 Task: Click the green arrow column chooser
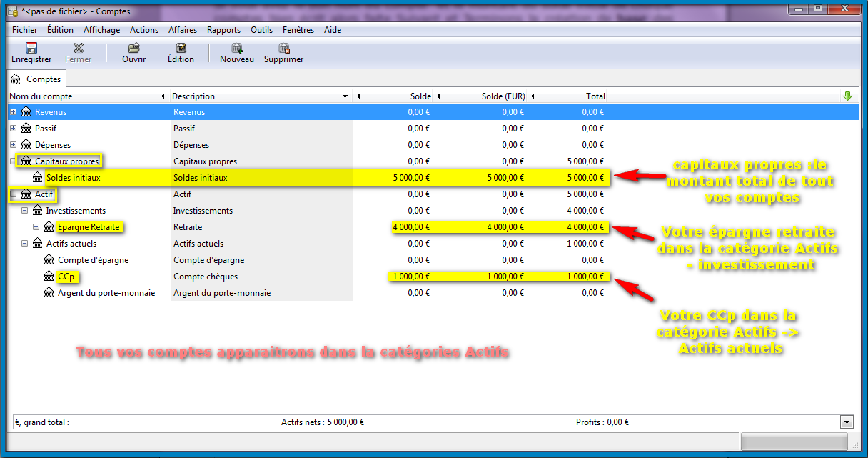click(x=847, y=96)
